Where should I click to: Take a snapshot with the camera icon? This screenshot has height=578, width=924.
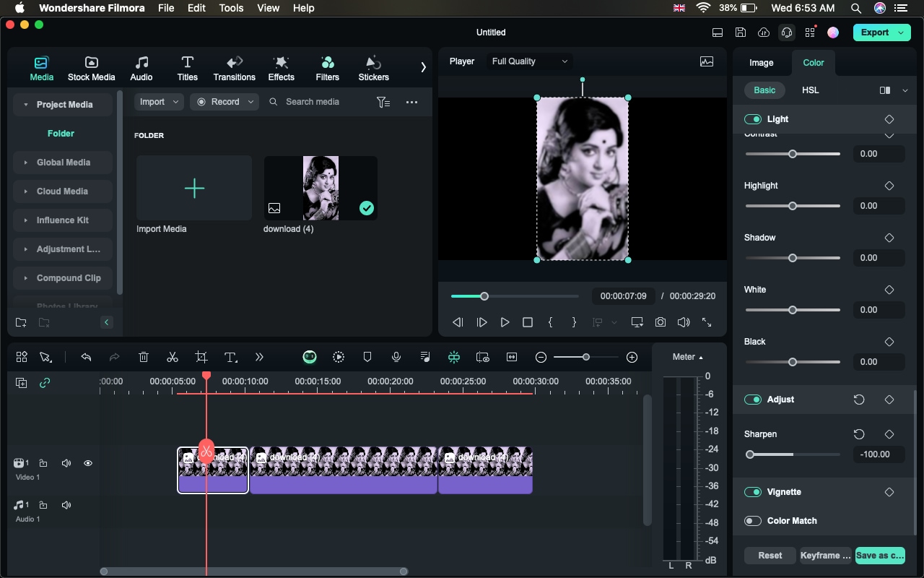tap(661, 322)
